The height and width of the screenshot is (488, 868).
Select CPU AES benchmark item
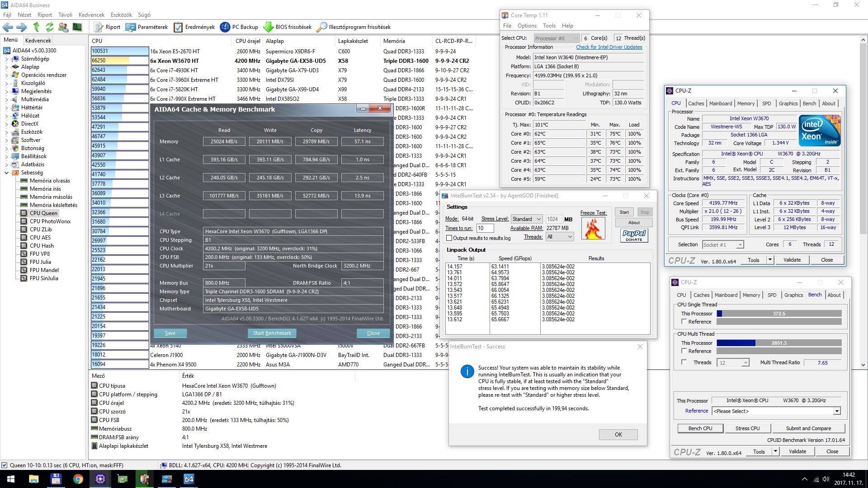click(40, 238)
